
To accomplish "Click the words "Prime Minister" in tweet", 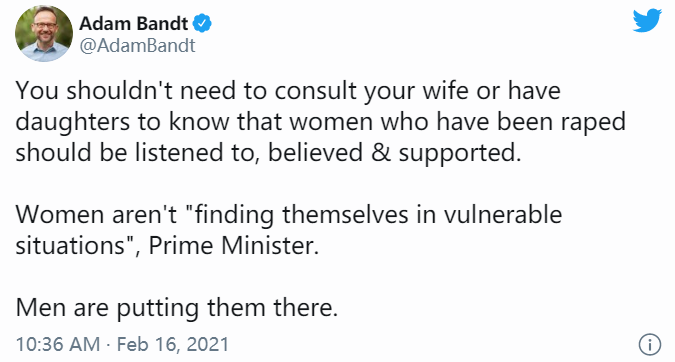I will (231, 246).
